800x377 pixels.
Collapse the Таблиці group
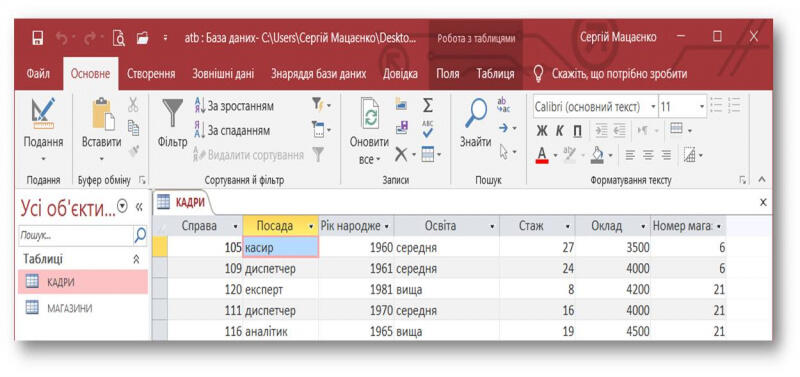click(x=136, y=259)
